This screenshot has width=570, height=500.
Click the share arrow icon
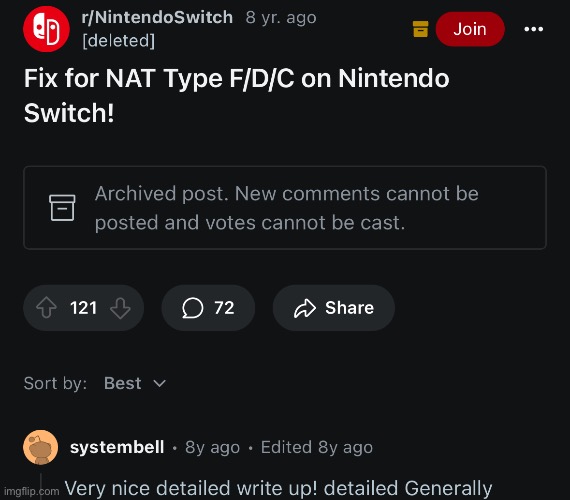coord(305,308)
